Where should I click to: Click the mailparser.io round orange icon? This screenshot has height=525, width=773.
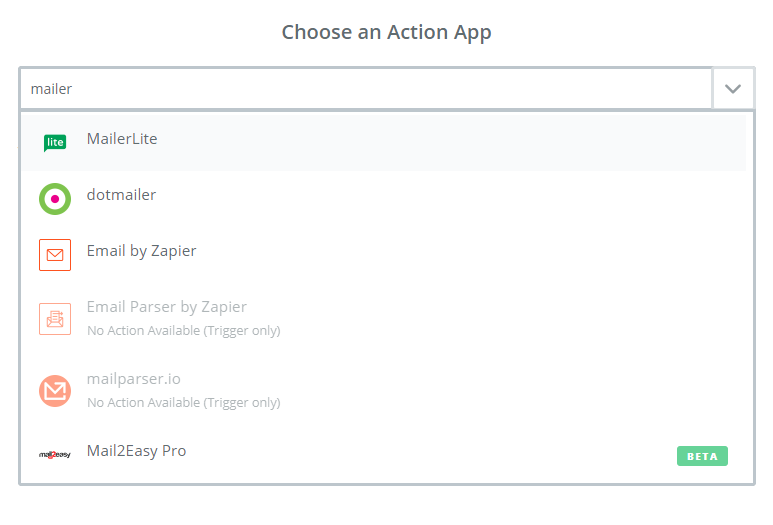[x=55, y=391]
